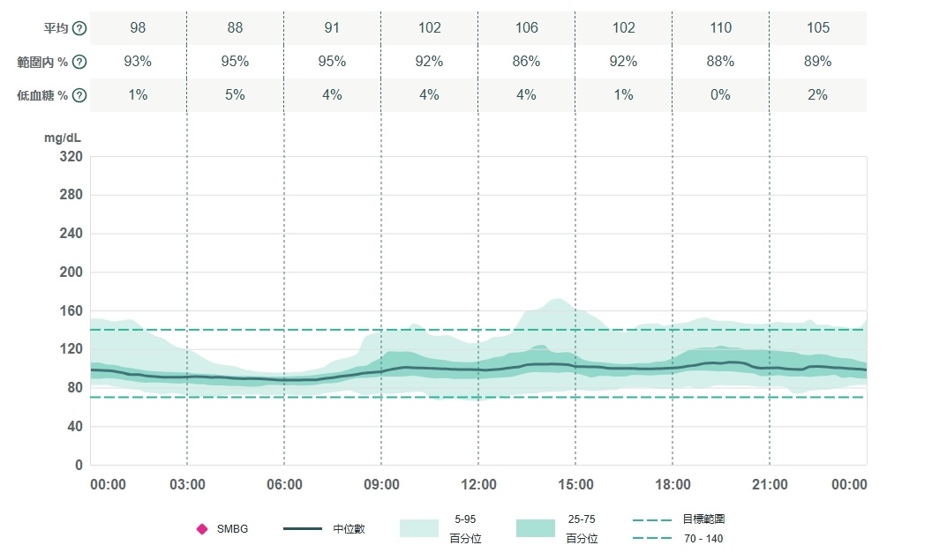This screenshot has height=560, width=932.
Task: Click the 86% in-range value
Action: click(x=526, y=62)
